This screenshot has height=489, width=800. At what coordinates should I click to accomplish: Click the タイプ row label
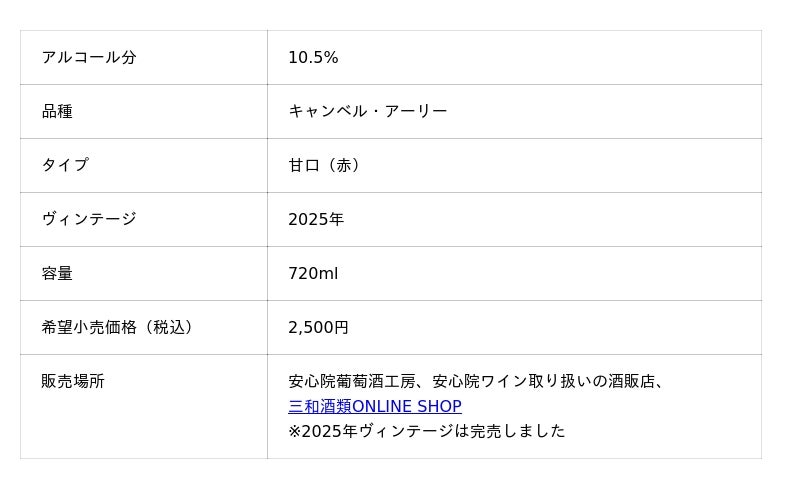point(65,166)
